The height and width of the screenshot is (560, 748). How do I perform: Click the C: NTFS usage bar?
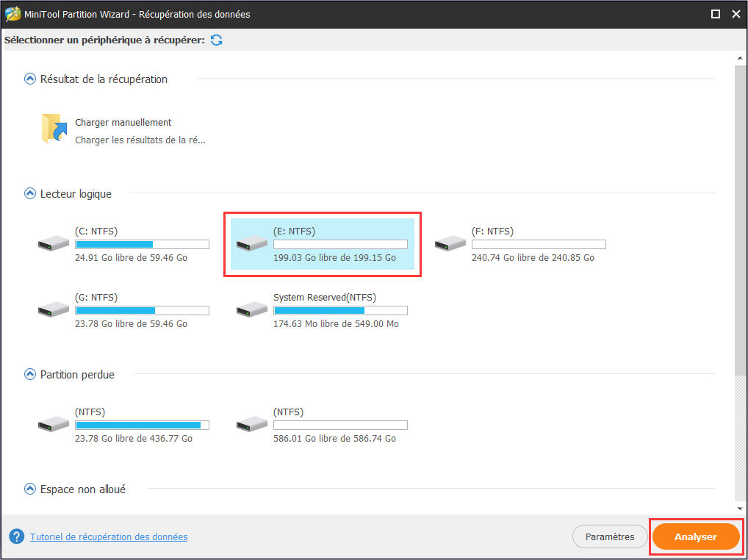coord(142,244)
